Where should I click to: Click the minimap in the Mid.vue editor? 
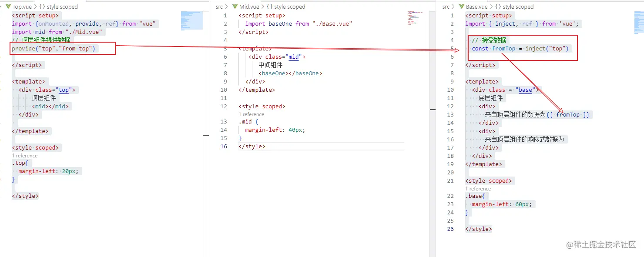416,18
